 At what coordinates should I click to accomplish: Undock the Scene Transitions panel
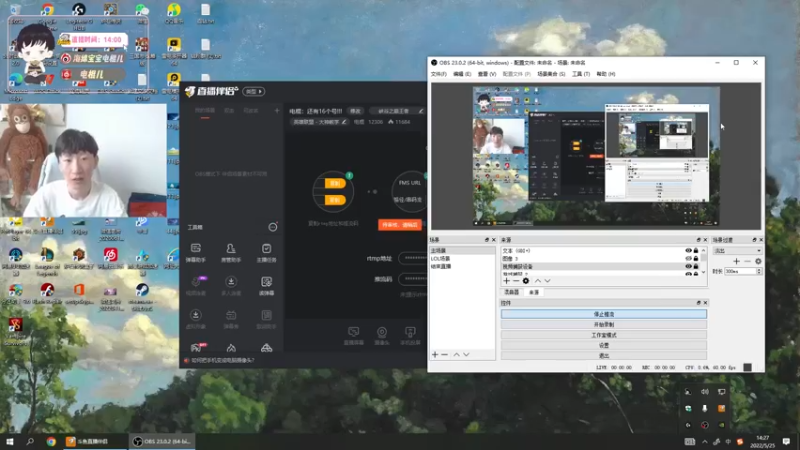tap(754, 240)
